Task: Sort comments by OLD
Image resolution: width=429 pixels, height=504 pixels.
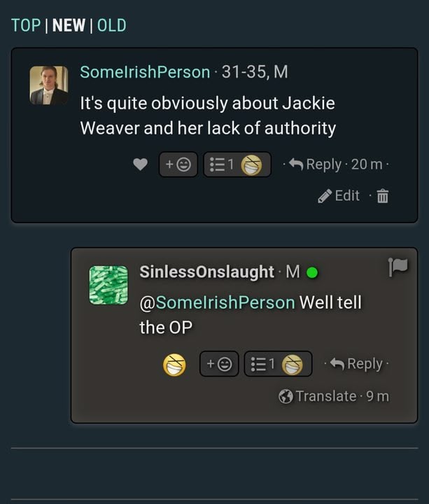Action: [x=112, y=25]
